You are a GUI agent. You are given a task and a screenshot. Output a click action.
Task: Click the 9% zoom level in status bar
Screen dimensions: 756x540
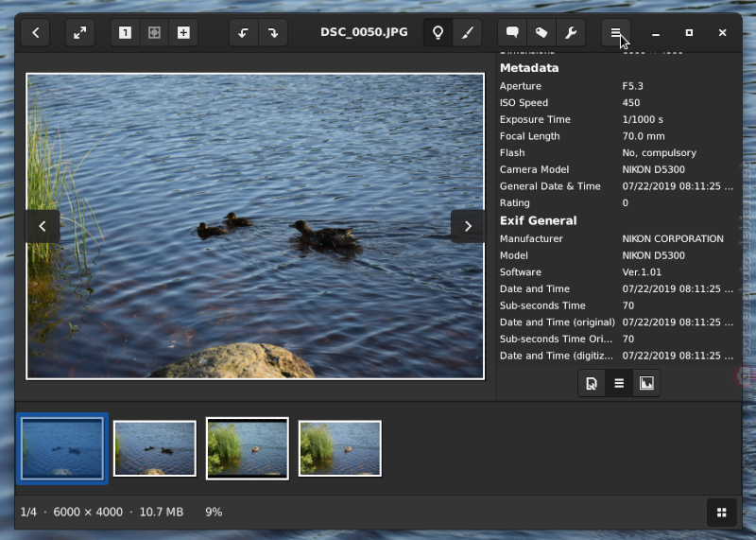coord(214,512)
